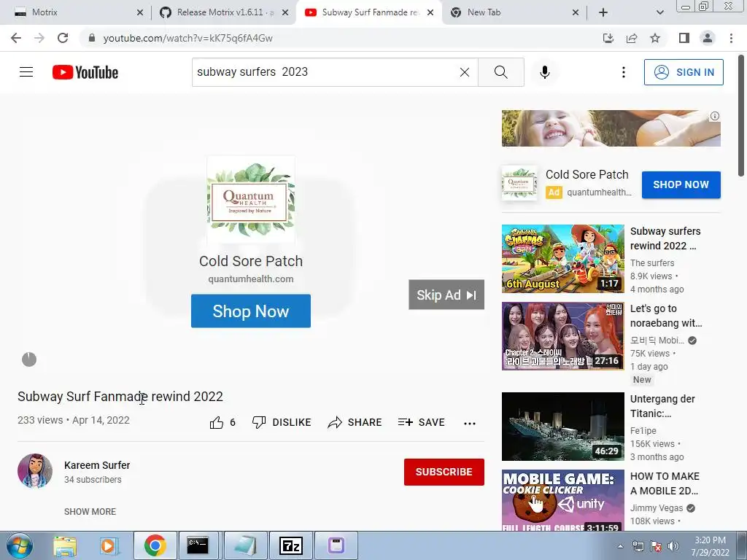Open Chrome profile avatar
747x560 pixels.
[708, 38]
